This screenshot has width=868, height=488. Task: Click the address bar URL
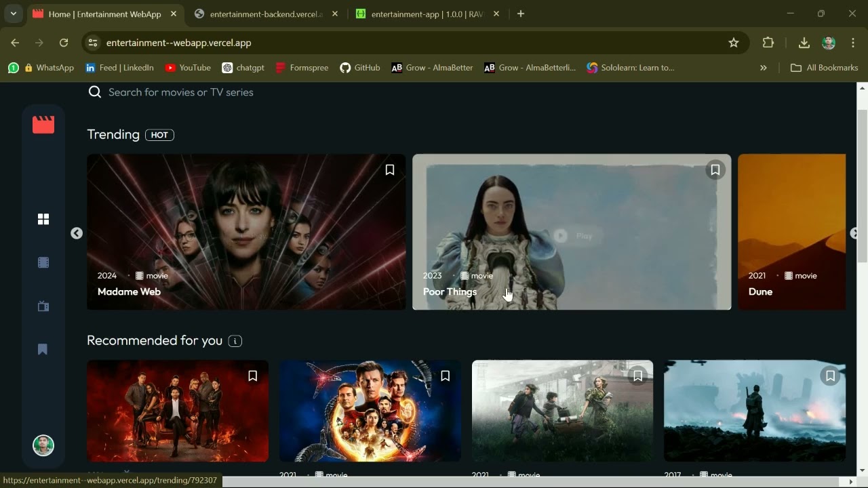[x=179, y=43]
